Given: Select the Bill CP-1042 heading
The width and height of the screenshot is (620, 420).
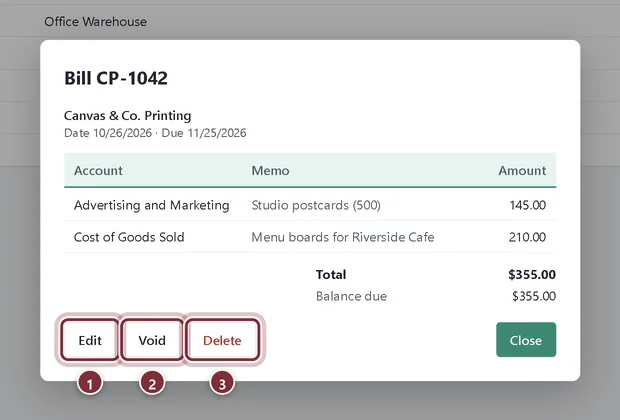Looking at the screenshot, I should (x=116, y=78).
